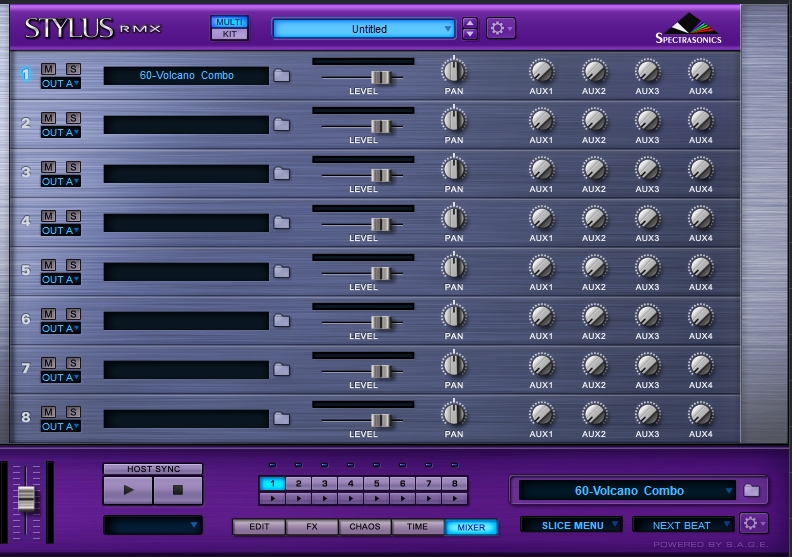Select the MIXER page tab
792x557 pixels.
471,527
